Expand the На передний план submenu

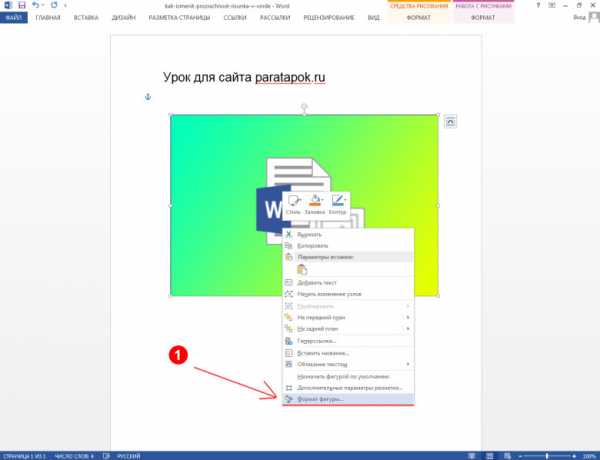348,317
